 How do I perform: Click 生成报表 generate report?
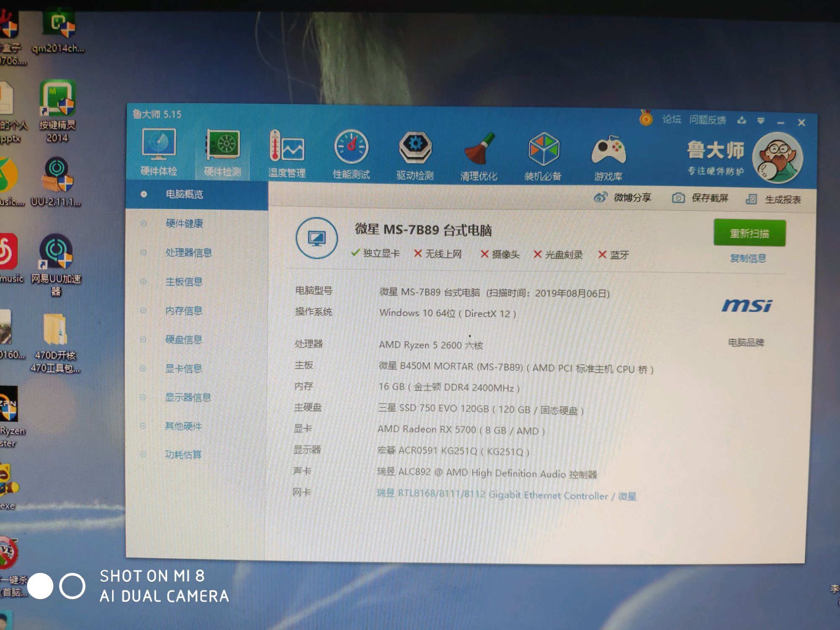click(773, 199)
